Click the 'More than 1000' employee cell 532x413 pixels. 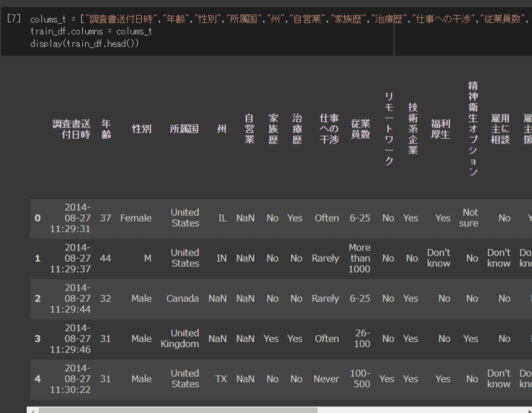(x=360, y=258)
